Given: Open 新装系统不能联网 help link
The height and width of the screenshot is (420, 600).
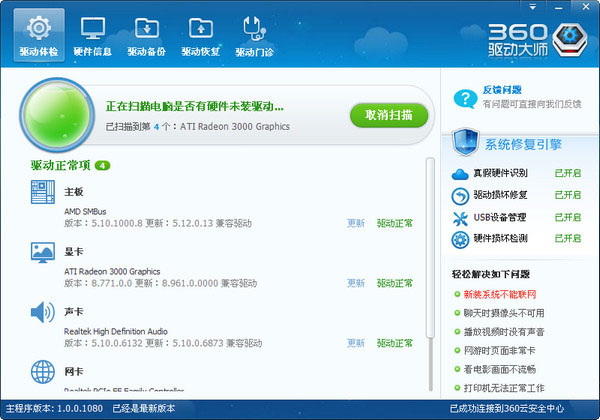Looking at the screenshot, I should [x=500, y=295].
